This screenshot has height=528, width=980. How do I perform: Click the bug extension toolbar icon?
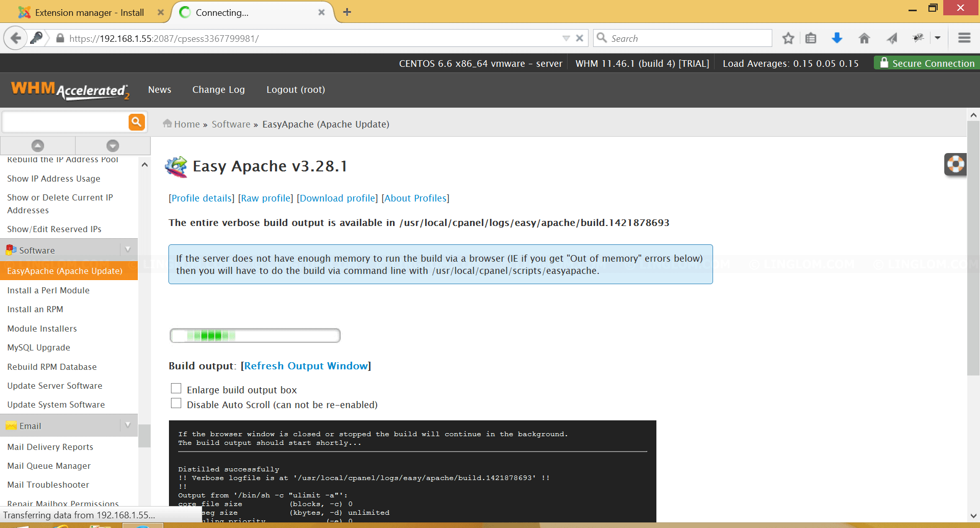coord(918,38)
